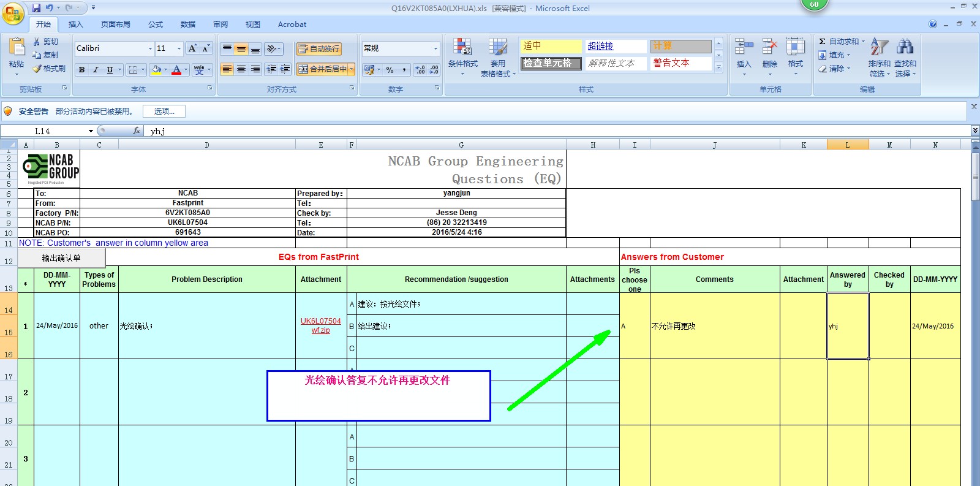Open the font size 11 dropdown
Screen dimensions: 980x486
point(179,48)
